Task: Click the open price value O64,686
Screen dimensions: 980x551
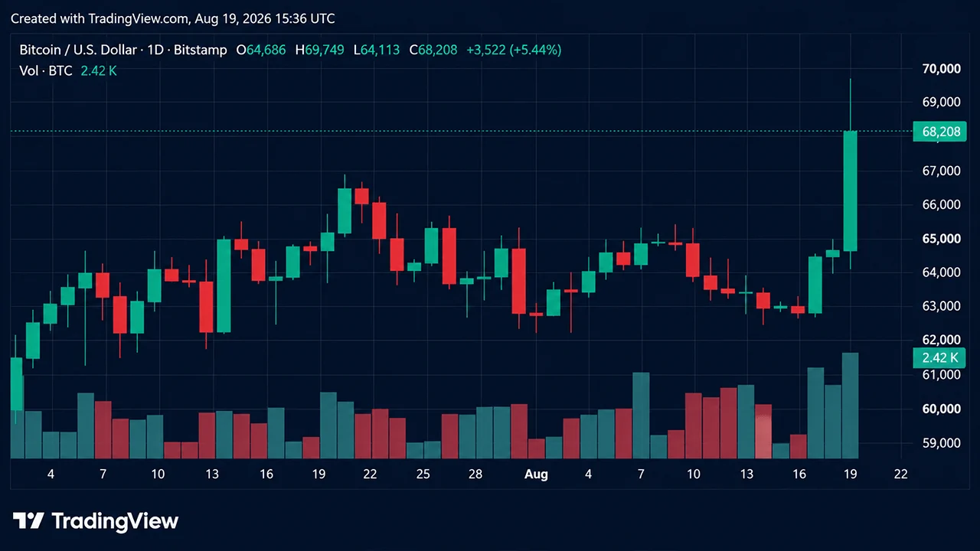Action: click(x=260, y=50)
